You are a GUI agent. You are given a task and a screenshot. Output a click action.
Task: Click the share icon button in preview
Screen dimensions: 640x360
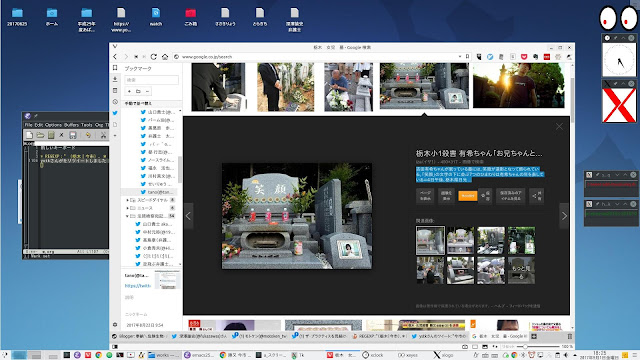click(x=536, y=196)
